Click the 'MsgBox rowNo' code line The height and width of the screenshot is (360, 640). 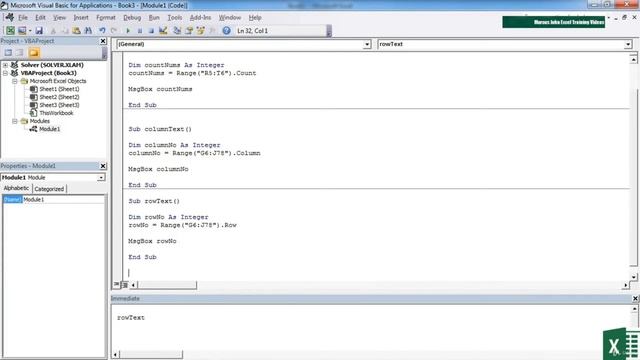(x=152, y=241)
